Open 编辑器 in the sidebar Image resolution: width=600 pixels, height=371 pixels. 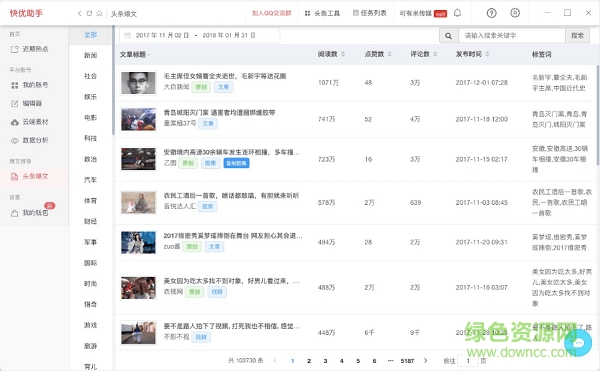[27, 103]
